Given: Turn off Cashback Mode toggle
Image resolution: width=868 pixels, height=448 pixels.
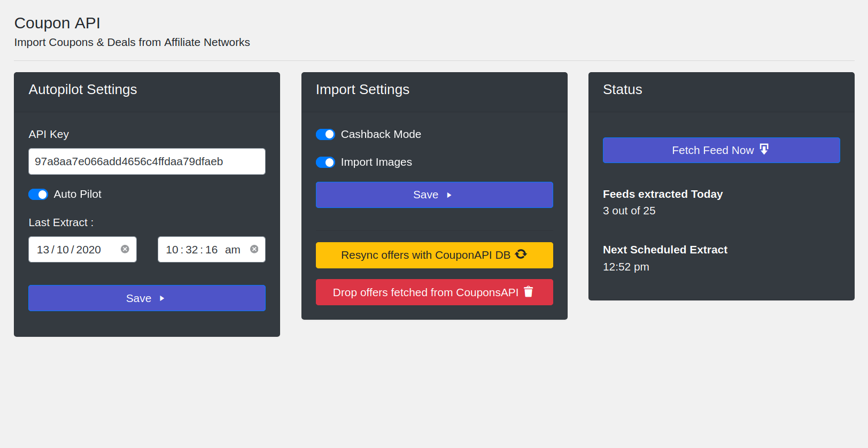Looking at the screenshot, I should (x=325, y=135).
